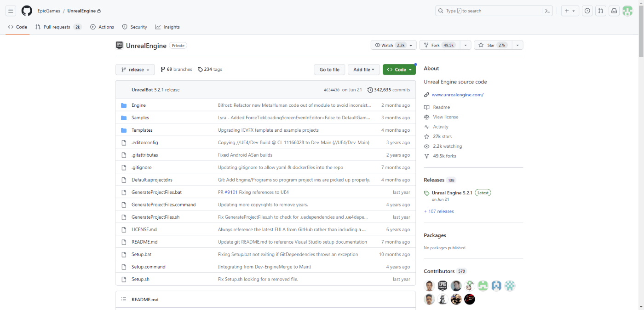Open GenerateProjectFiles.bat file

pyautogui.click(x=156, y=192)
